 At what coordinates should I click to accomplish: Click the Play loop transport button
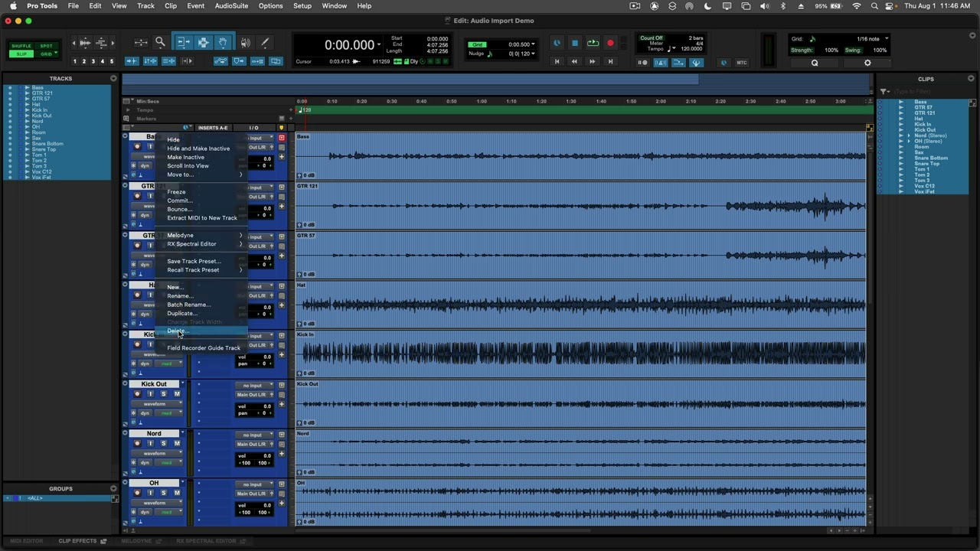pos(593,44)
